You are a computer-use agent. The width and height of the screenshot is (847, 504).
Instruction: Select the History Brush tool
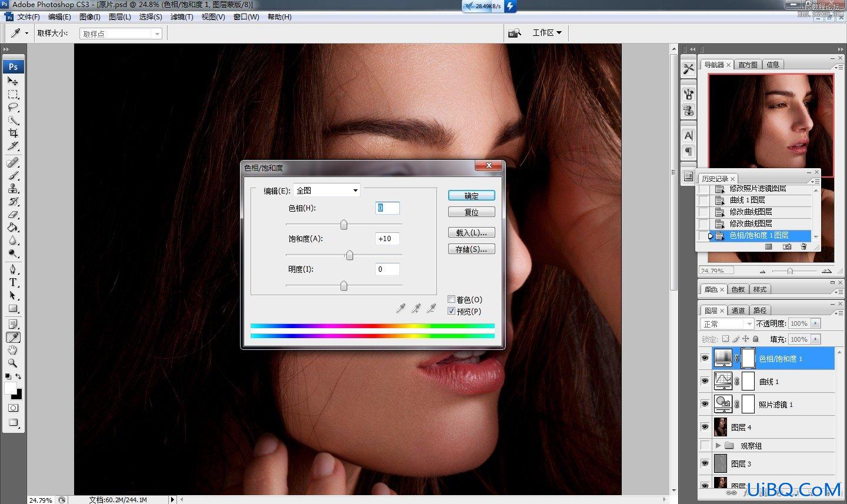[13, 202]
